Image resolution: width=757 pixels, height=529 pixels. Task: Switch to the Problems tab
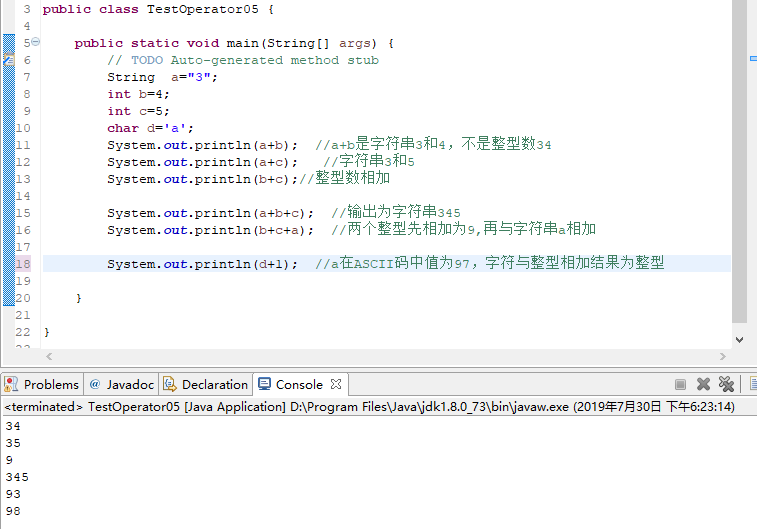[42, 385]
